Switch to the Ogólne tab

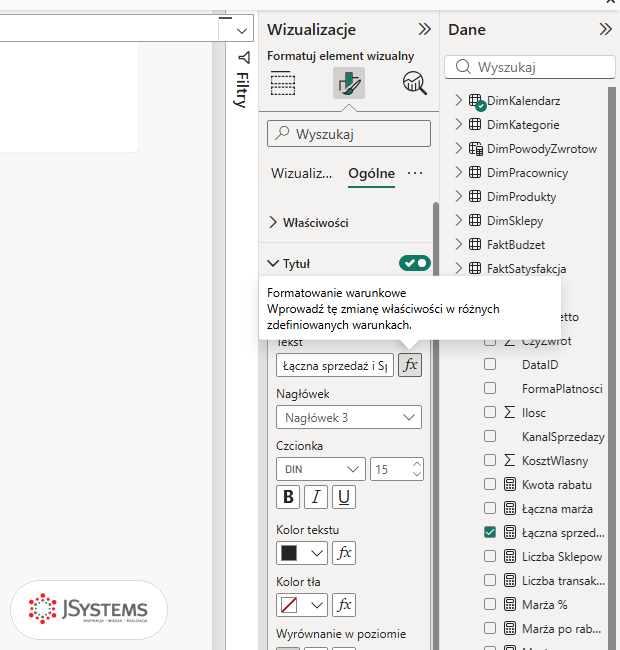[x=371, y=173]
